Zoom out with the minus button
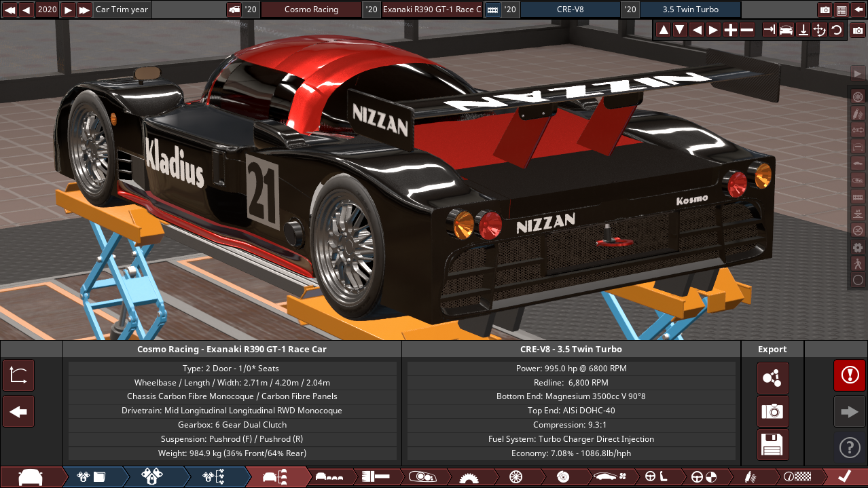Screen dimensions: 868x488 click(746, 30)
